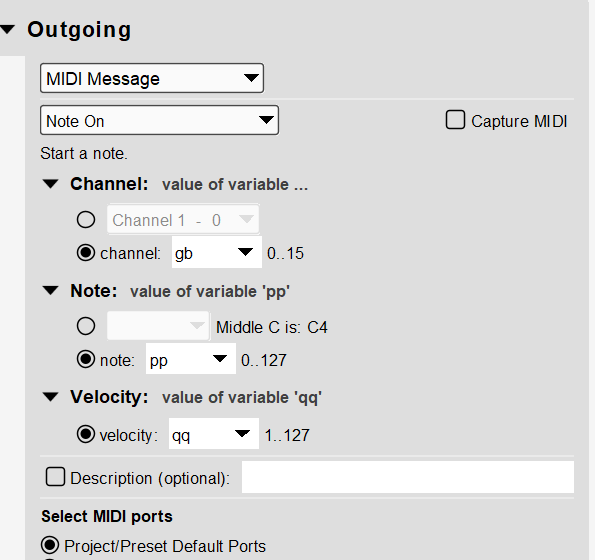Click the disabled Channel 1 - 0 dropdown
Screen dimensions: 595x560
183,219
